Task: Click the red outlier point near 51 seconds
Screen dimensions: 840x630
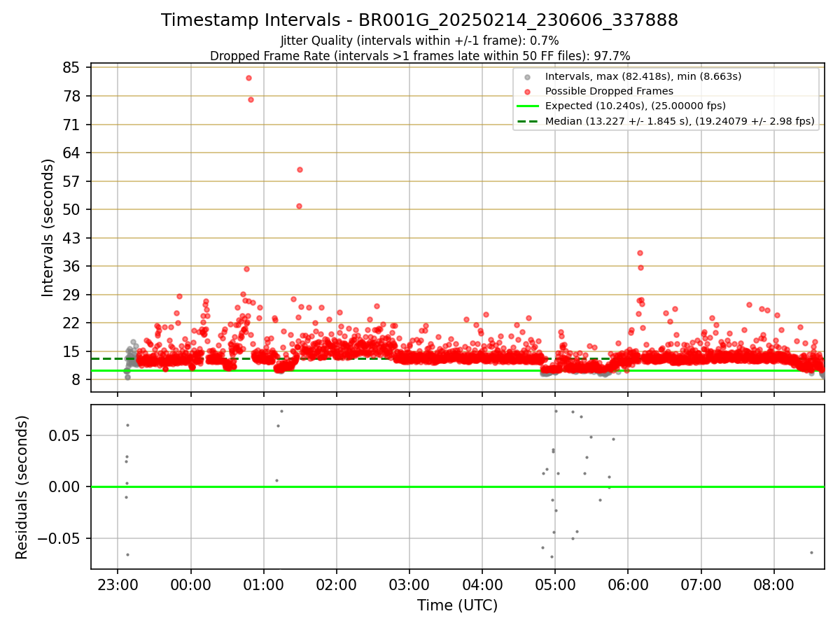Action: (299, 206)
